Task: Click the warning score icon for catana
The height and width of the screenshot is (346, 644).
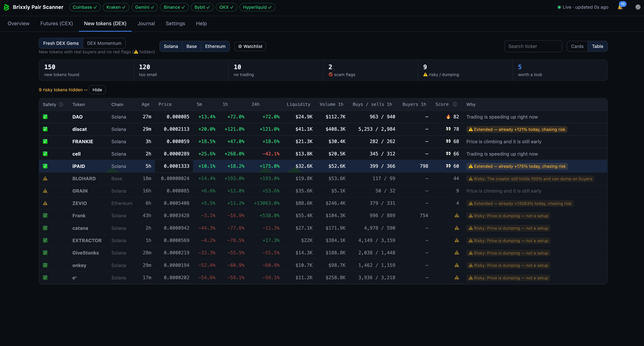Action: click(457, 228)
